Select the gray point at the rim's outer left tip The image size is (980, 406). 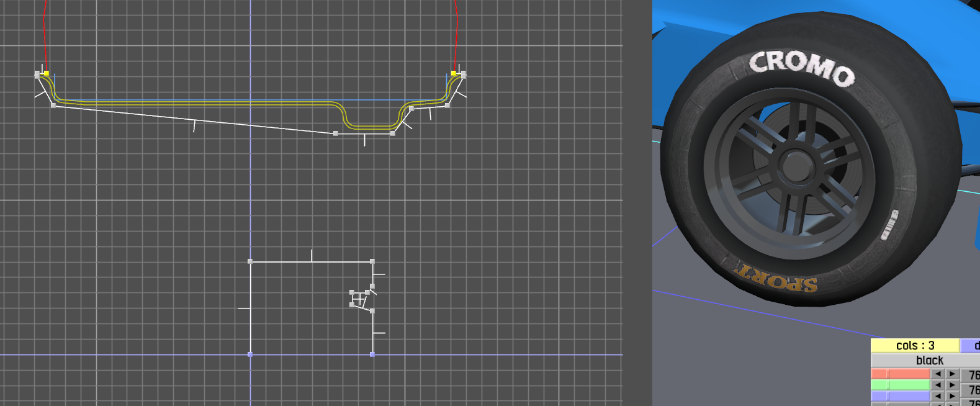(37, 74)
